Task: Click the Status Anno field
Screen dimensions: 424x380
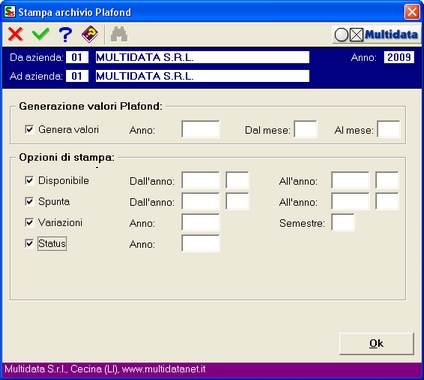Action: click(x=200, y=243)
